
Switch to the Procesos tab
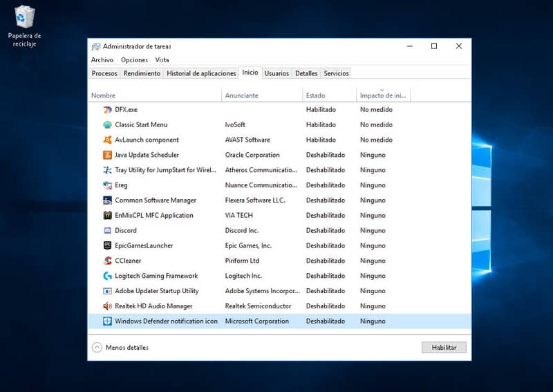pos(104,73)
